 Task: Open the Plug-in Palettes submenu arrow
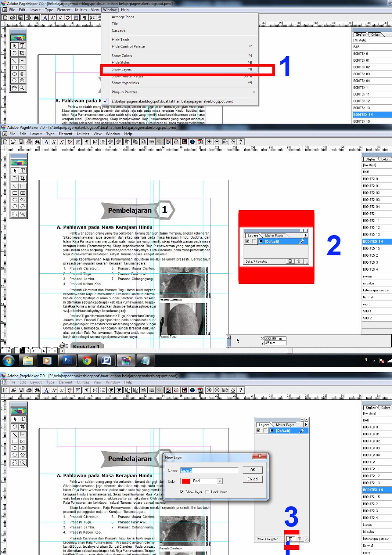tap(254, 92)
